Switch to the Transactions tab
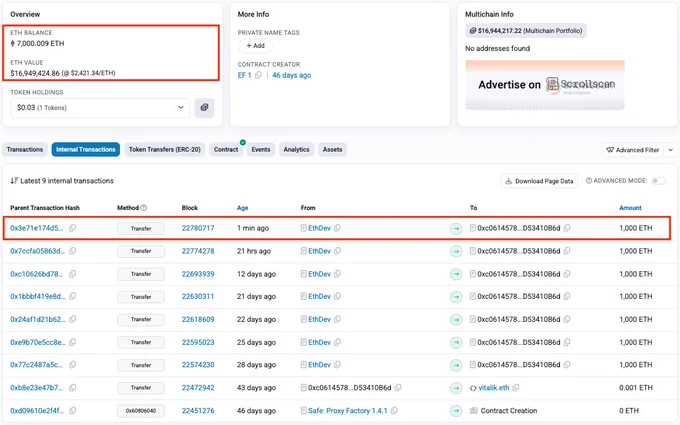The height and width of the screenshot is (425, 680). (x=25, y=150)
